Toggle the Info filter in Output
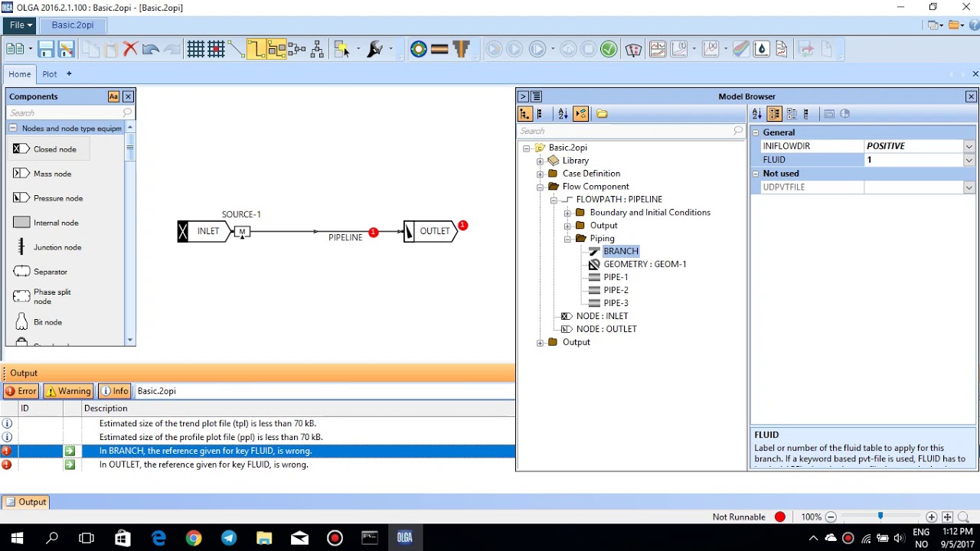This screenshot has height=551, width=980. (115, 391)
